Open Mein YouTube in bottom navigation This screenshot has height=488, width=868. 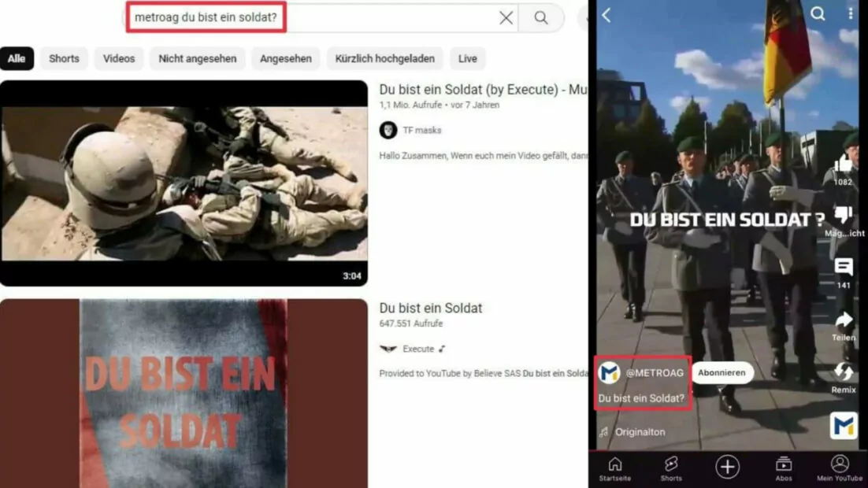click(x=839, y=469)
